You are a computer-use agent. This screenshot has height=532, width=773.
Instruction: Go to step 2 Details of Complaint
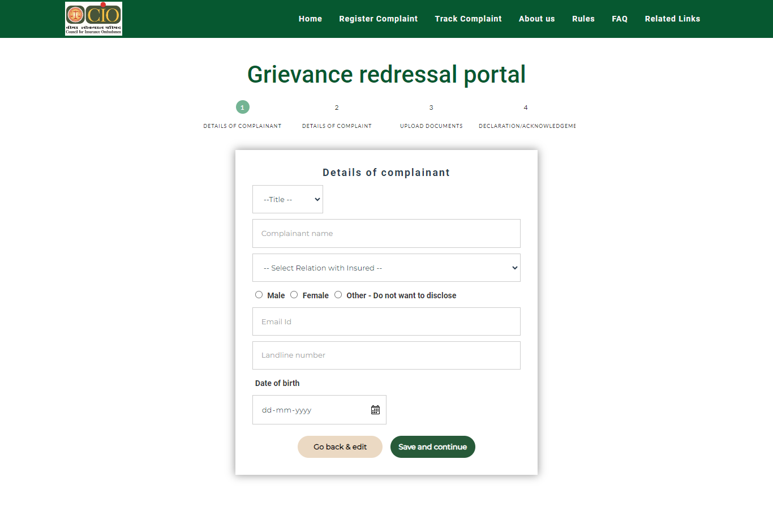(337, 108)
